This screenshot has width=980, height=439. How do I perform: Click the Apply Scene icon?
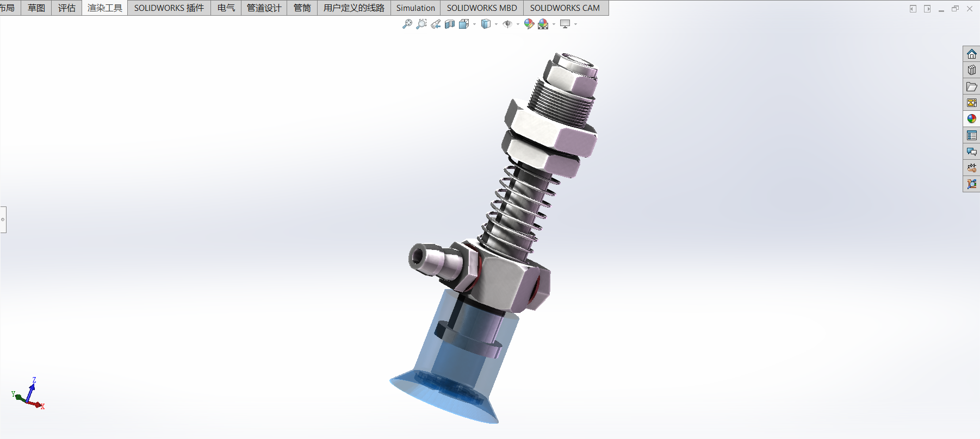pyautogui.click(x=543, y=24)
